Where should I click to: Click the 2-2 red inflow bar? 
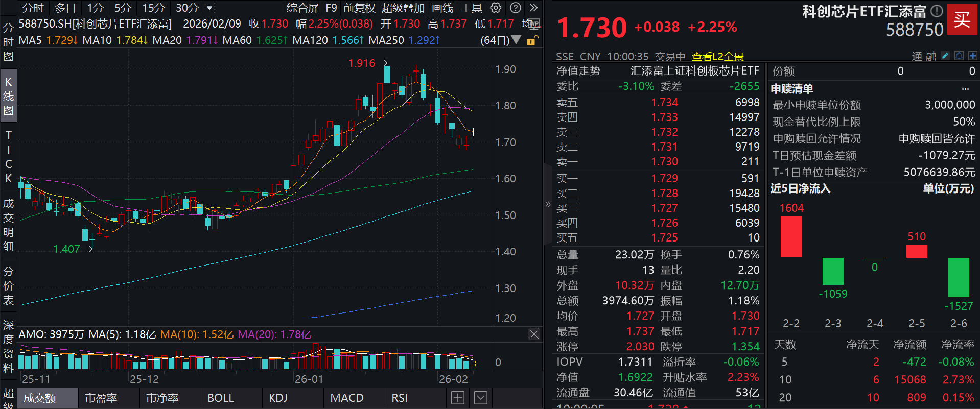[791, 237]
